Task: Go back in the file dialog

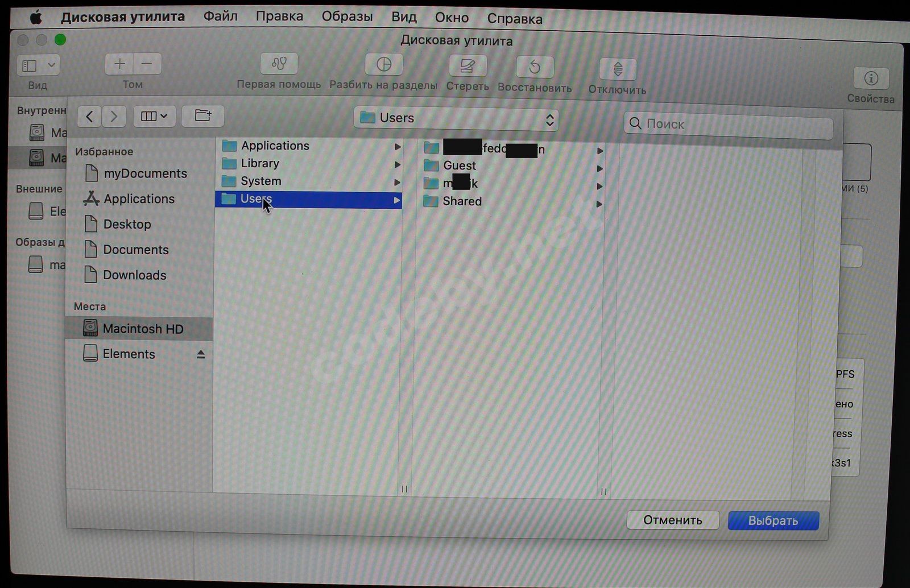Action: (x=89, y=117)
